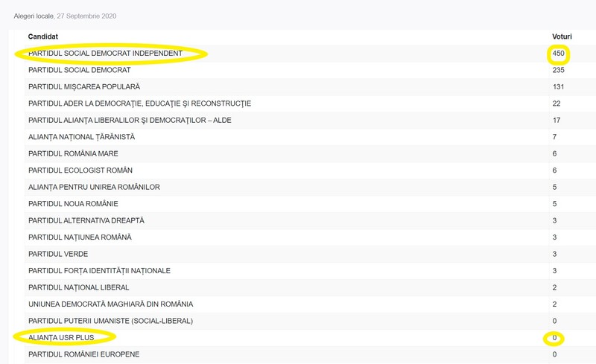Viewport: 596px width, 364px height.
Task: Click votes value for PARTIDUL ALTERNATIVA DREAPTĂ
Action: click(554, 220)
